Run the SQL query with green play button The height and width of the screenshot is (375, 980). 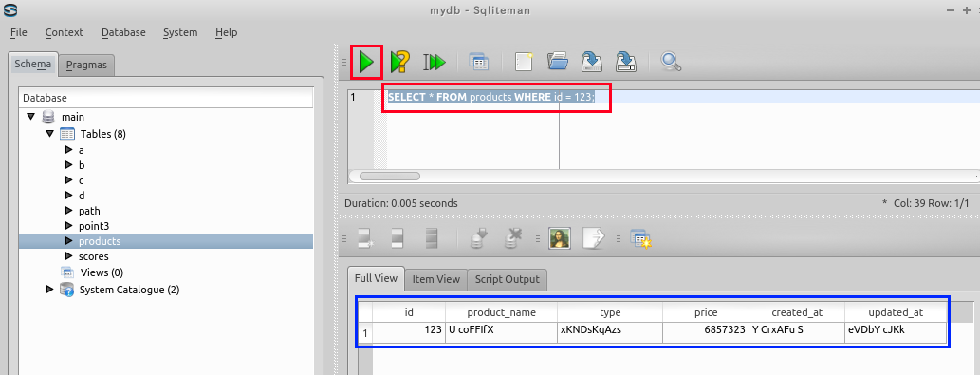point(366,62)
